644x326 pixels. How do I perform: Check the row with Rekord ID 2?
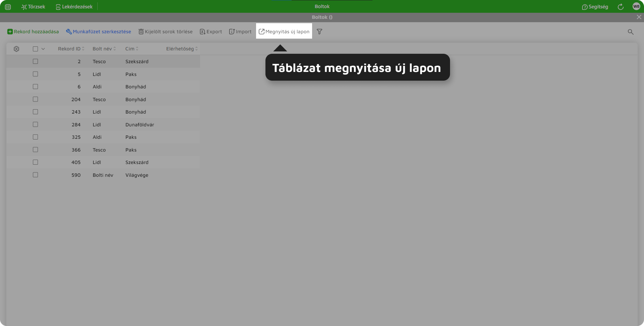35,62
